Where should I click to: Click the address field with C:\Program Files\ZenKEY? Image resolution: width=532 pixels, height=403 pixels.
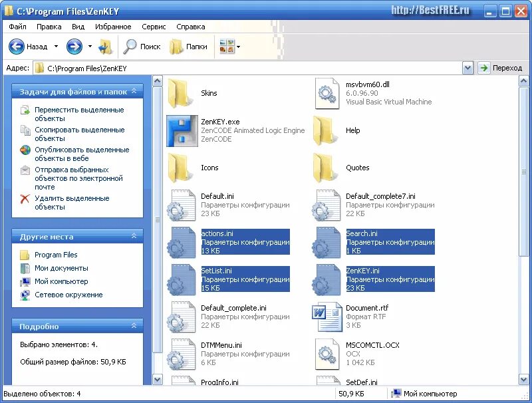(247, 68)
